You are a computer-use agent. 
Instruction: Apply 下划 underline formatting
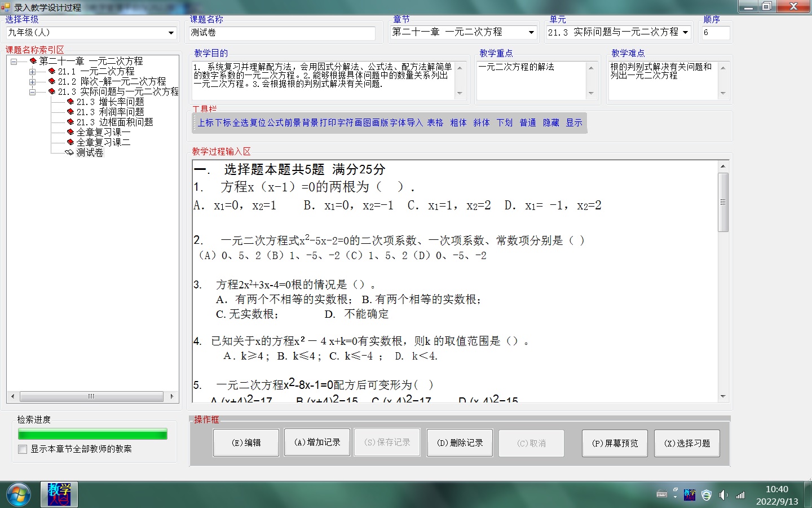[505, 122]
